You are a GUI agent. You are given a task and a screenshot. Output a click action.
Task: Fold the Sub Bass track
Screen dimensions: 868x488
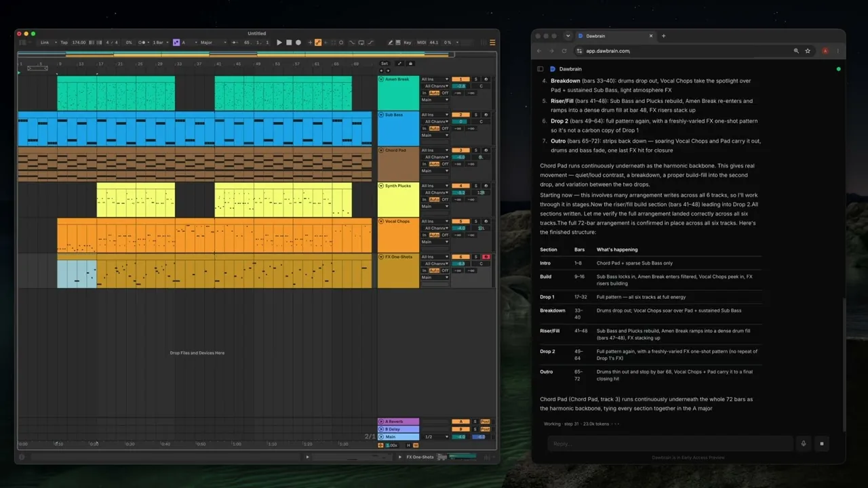point(381,115)
